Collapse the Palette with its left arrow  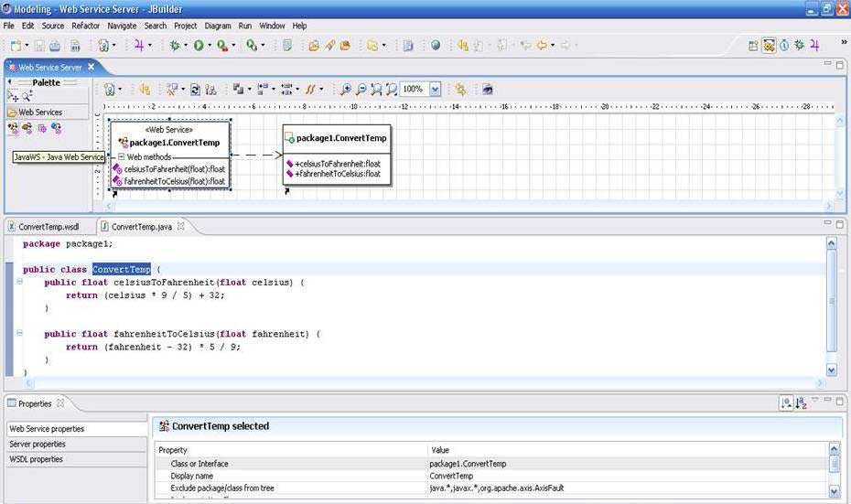coord(9,82)
